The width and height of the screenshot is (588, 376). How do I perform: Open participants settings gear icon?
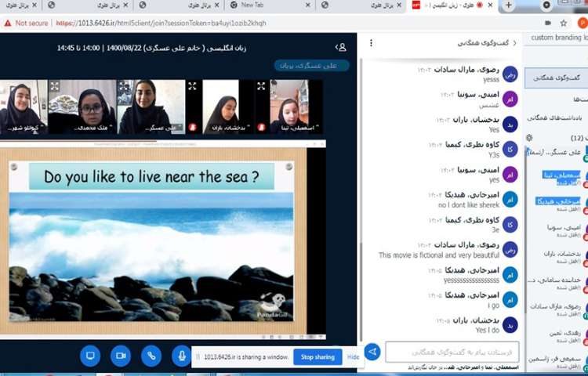coord(529,138)
